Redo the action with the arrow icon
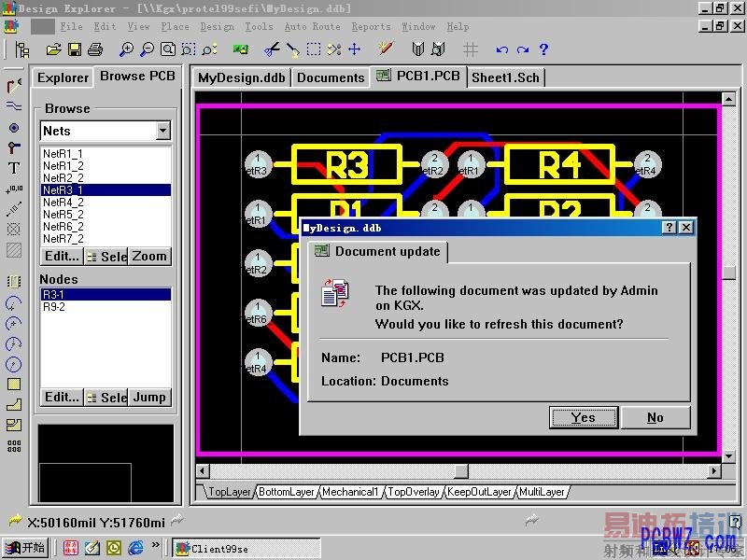747x560 pixels. pyautogui.click(x=523, y=49)
